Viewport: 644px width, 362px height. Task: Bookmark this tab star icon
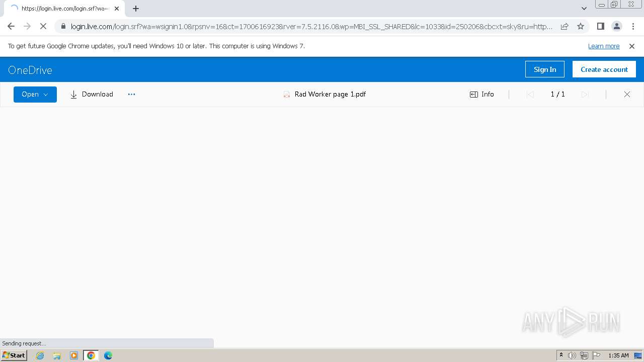point(581,26)
